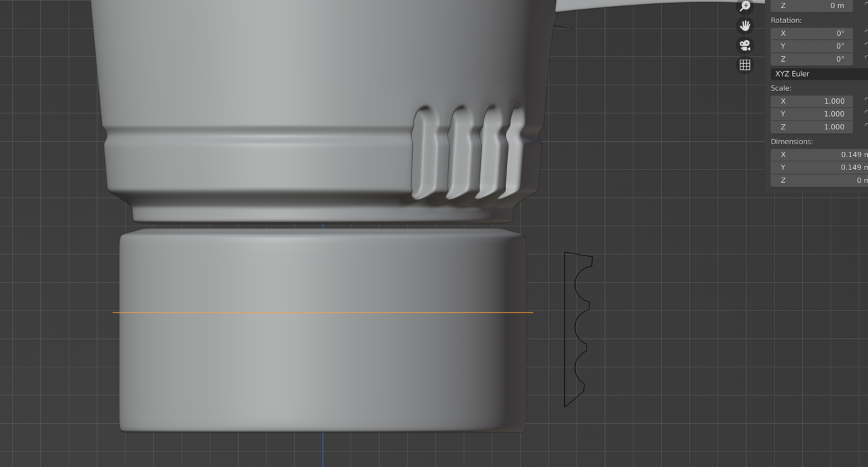Click the 'Scale:' label
This screenshot has width=868, height=467.
(781, 88)
